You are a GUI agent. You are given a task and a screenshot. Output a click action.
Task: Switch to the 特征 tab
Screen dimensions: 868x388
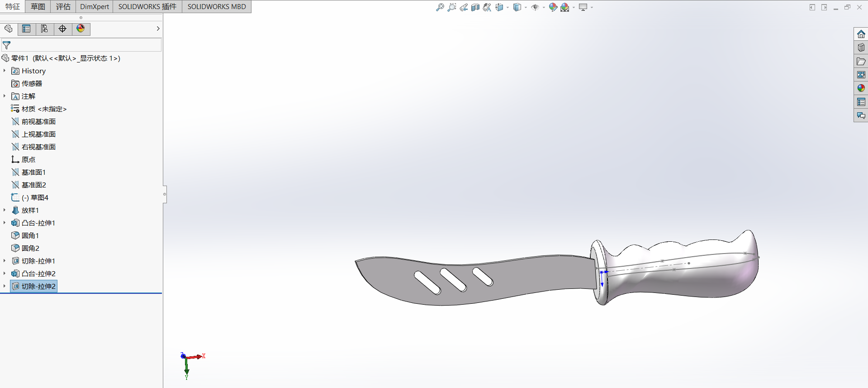pyautogui.click(x=13, y=7)
